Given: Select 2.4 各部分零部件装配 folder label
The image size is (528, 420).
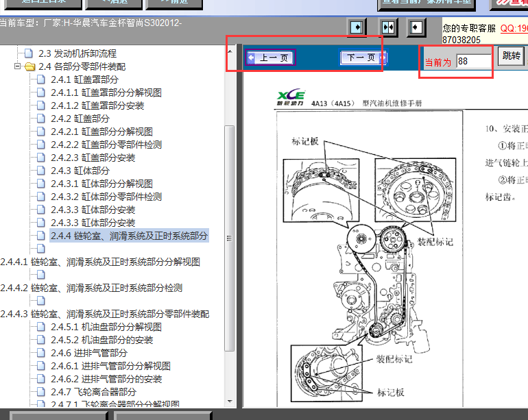Looking at the screenshot, I should point(82,66).
